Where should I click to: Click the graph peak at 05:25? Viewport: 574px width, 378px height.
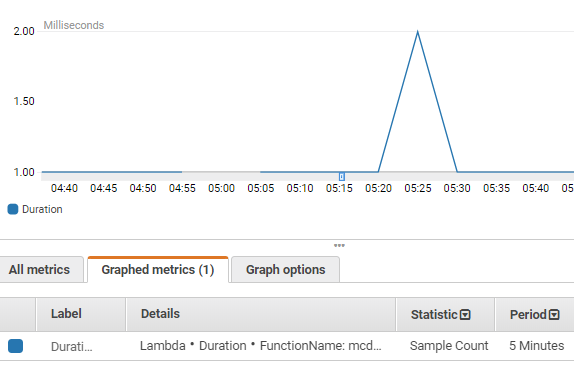(x=418, y=32)
